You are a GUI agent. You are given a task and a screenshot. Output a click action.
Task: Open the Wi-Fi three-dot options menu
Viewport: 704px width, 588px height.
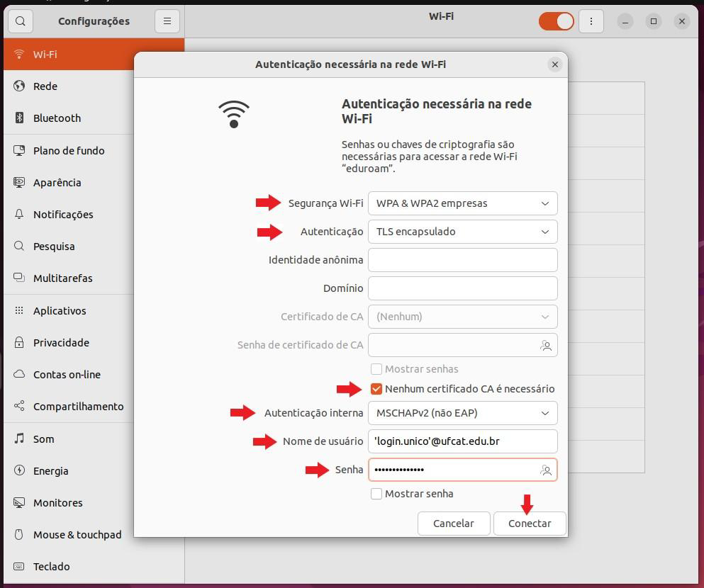(x=591, y=21)
